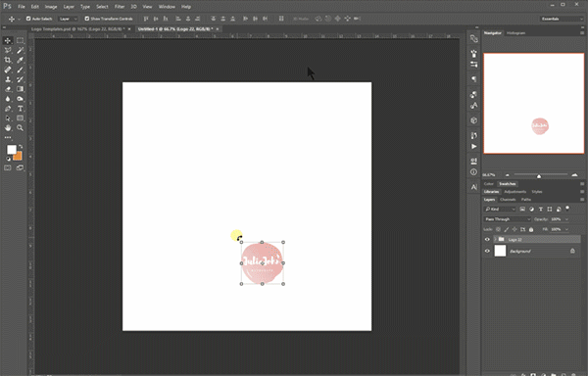The width and height of the screenshot is (588, 376).
Task: Switch to the Histogram tab
Action: [x=515, y=33]
